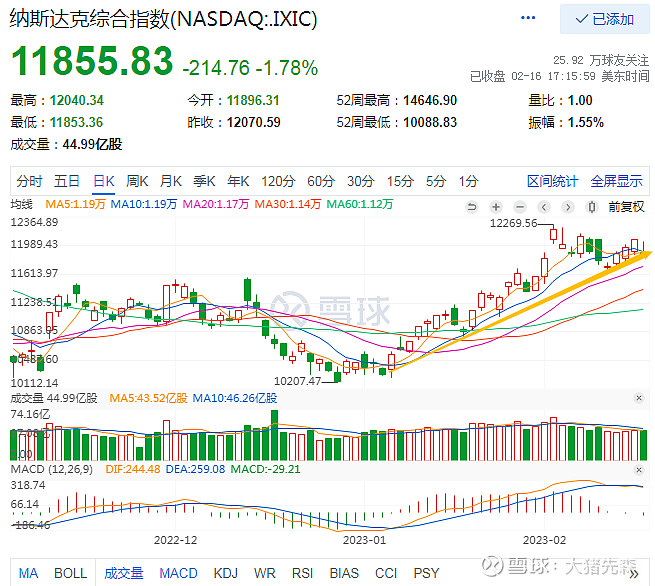Viewport: 655px width, 586px height.
Task: Click the MA5:1.19万 legend label
Action: tap(75, 204)
